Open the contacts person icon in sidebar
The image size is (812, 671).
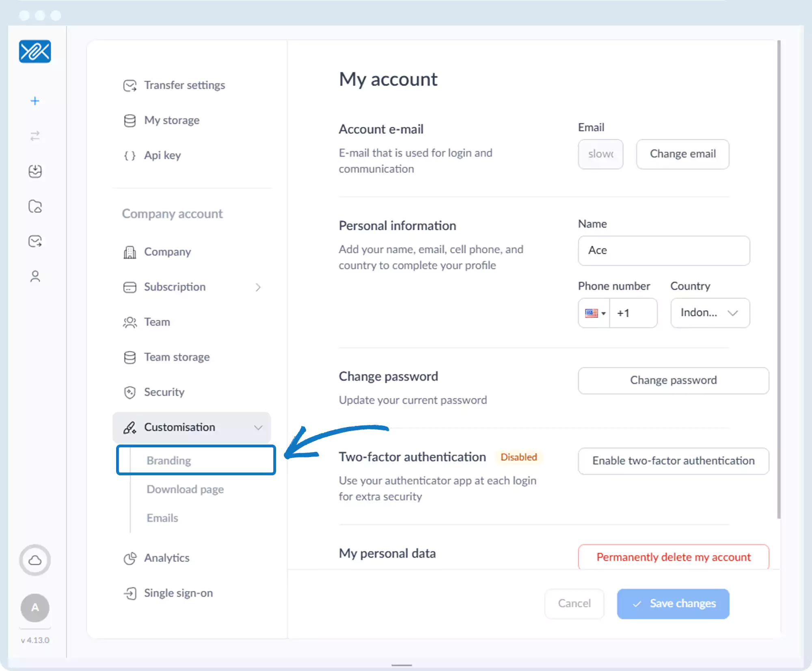[x=35, y=276]
